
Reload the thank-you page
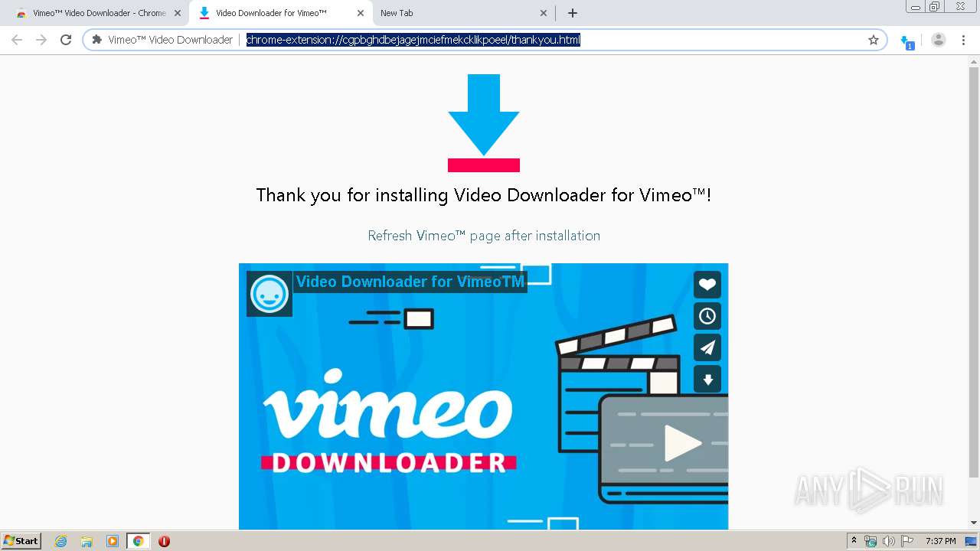click(x=66, y=40)
